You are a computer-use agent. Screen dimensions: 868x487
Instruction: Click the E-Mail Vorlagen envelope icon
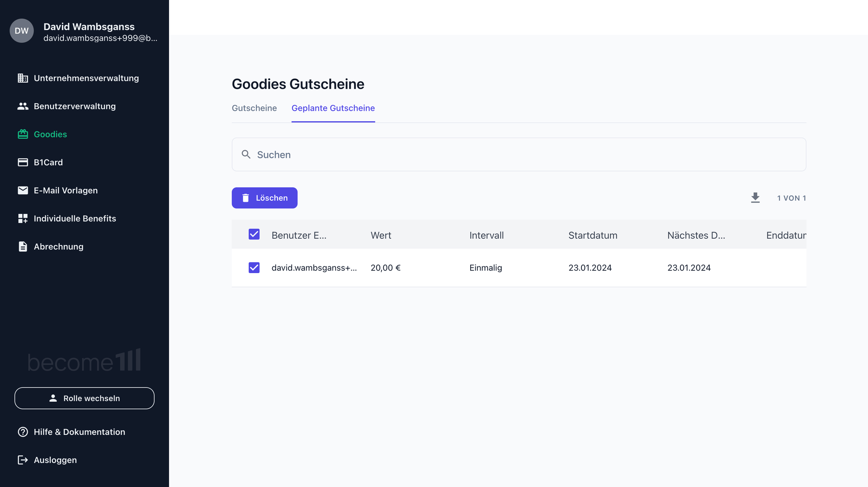[x=23, y=190]
